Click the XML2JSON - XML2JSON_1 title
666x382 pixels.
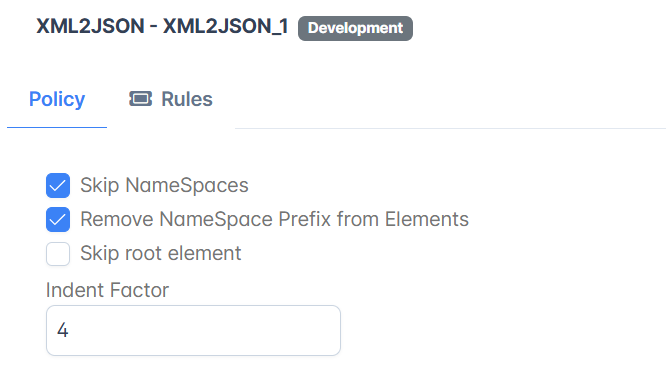coord(162,26)
